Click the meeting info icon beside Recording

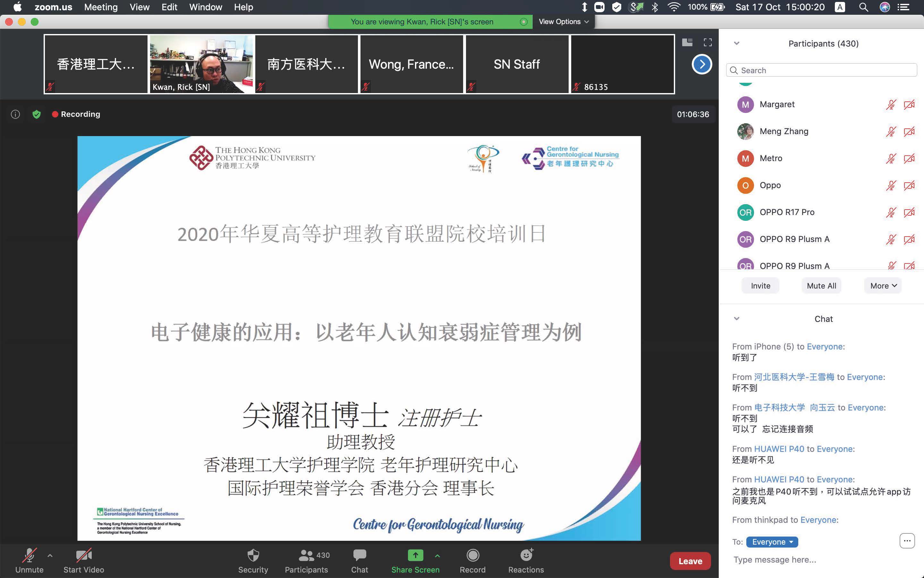click(15, 114)
